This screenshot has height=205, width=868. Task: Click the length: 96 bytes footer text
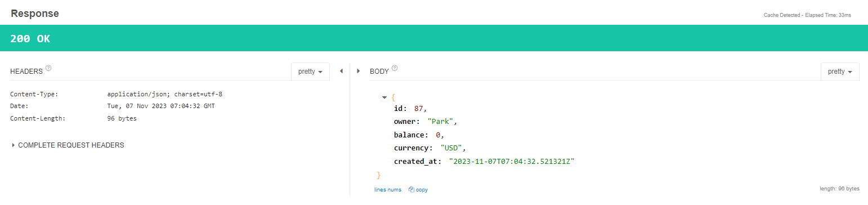(x=839, y=189)
